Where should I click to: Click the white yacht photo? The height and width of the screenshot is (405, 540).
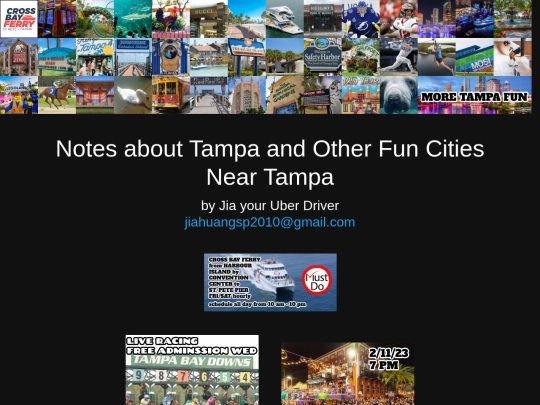[285, 19]
